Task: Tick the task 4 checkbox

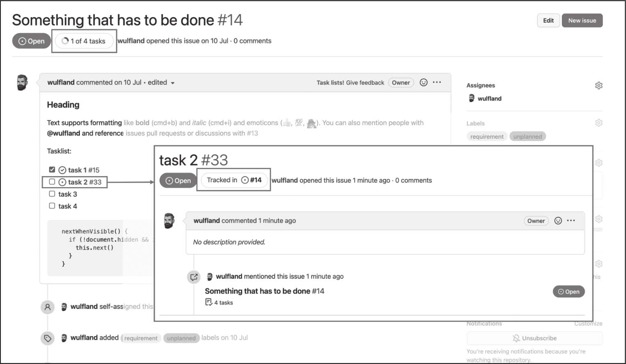Action: coord(52,206)
